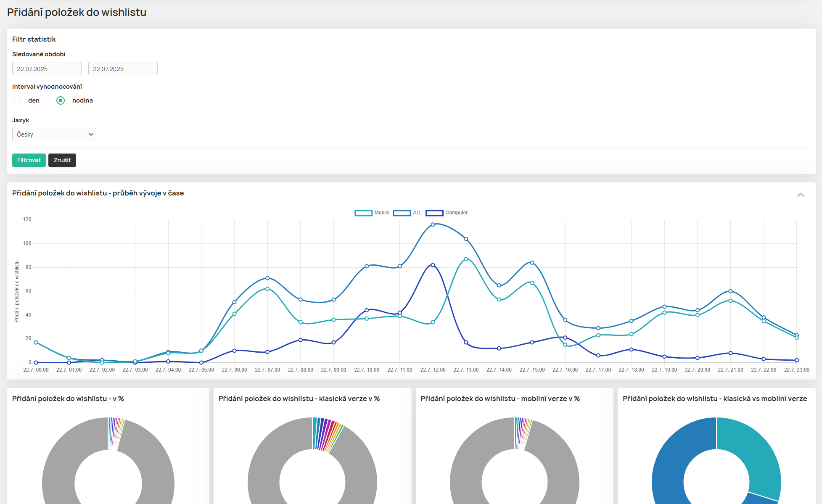This screenshot has width=822, height=504.
Task: Click ALL data point at 12:00 peak
Action: coord(433,224)
